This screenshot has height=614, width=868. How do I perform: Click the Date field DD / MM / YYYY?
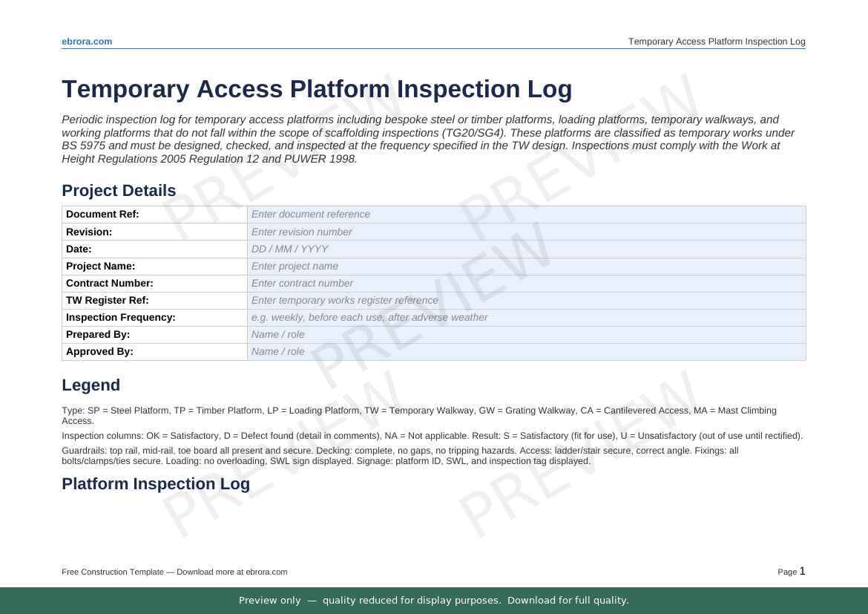pos(525,249)
